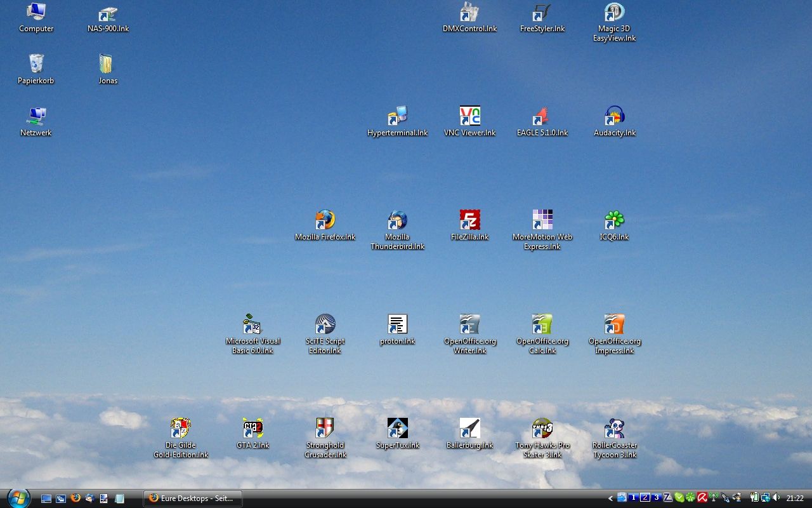Screen dimensions: 812x508
Task: Click Switch Between Windows in quick launch
Action: (x=61, y=498)
